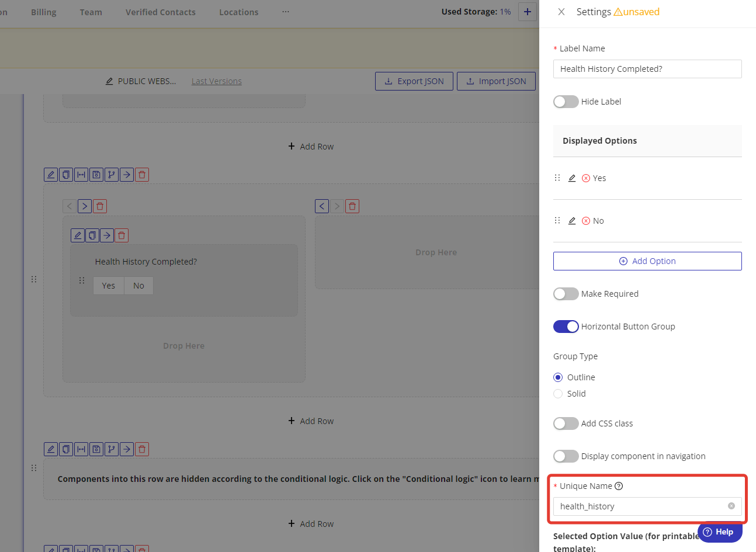This screenshot has width=756, height=552.
Task: Click the Unique Name help question icon
Action: point(619,486)
